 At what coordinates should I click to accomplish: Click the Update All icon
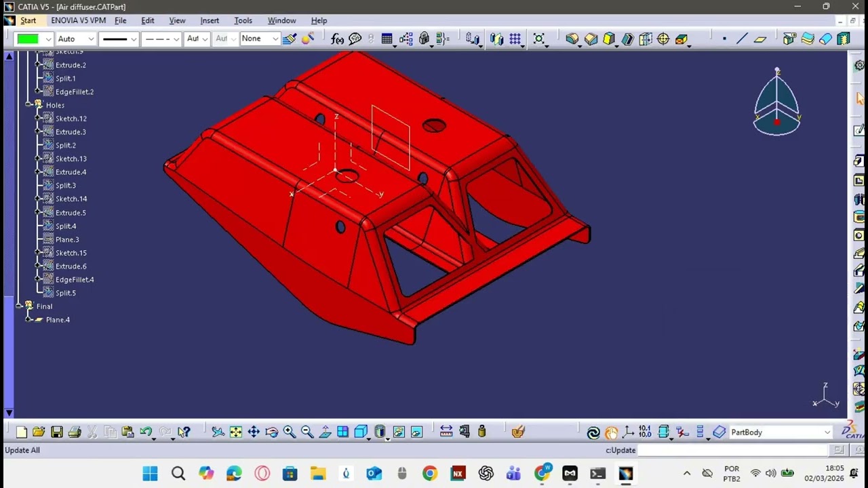593,432
